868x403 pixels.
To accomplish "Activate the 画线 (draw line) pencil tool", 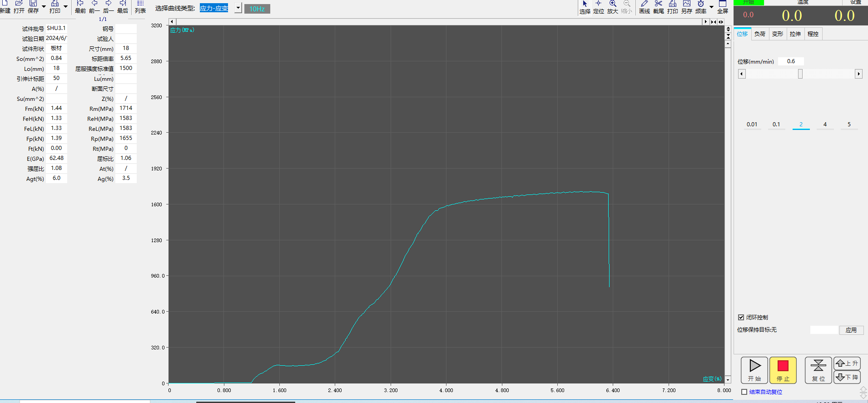I will coord(645,6).
